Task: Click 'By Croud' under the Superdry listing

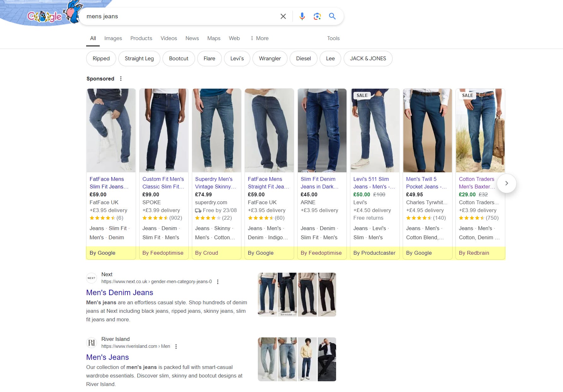Action: click(x=206, y=253)
